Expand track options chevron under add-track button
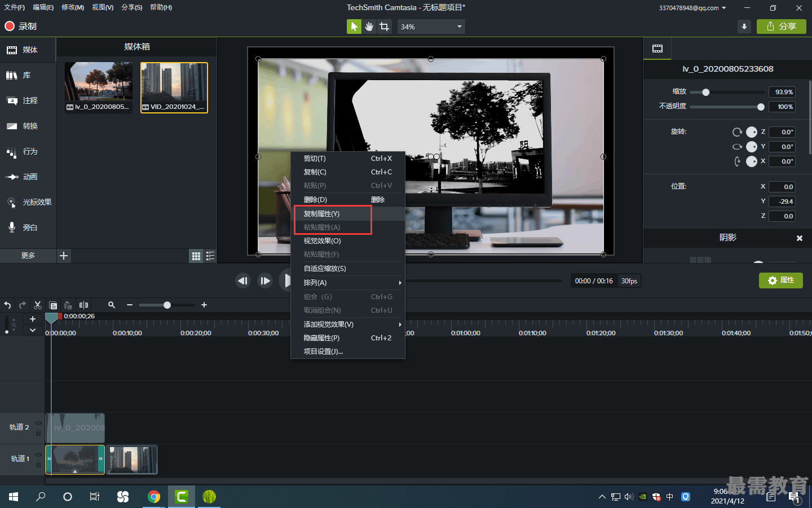Viewport: 812px width, 508px height. [33, 330]
